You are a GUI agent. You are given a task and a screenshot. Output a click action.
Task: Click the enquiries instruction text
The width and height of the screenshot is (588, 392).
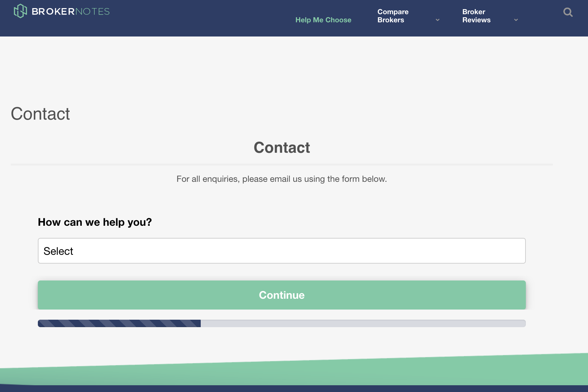point(281,179)
